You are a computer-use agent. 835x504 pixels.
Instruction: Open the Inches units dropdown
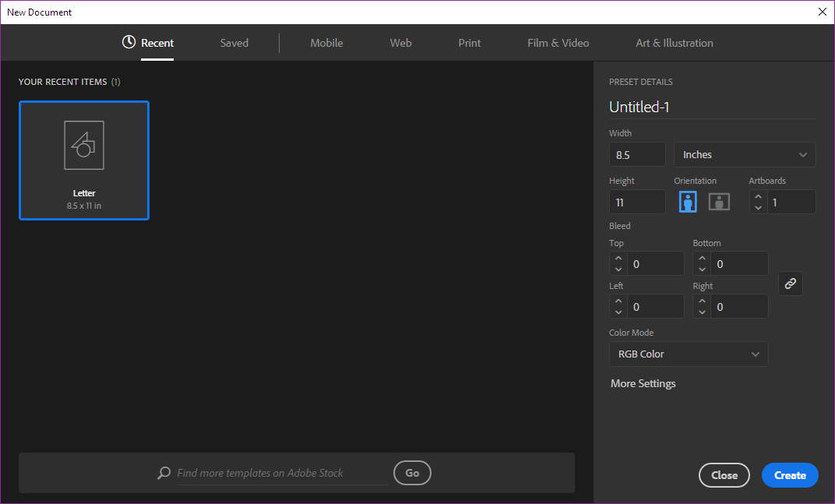[744, 154]
